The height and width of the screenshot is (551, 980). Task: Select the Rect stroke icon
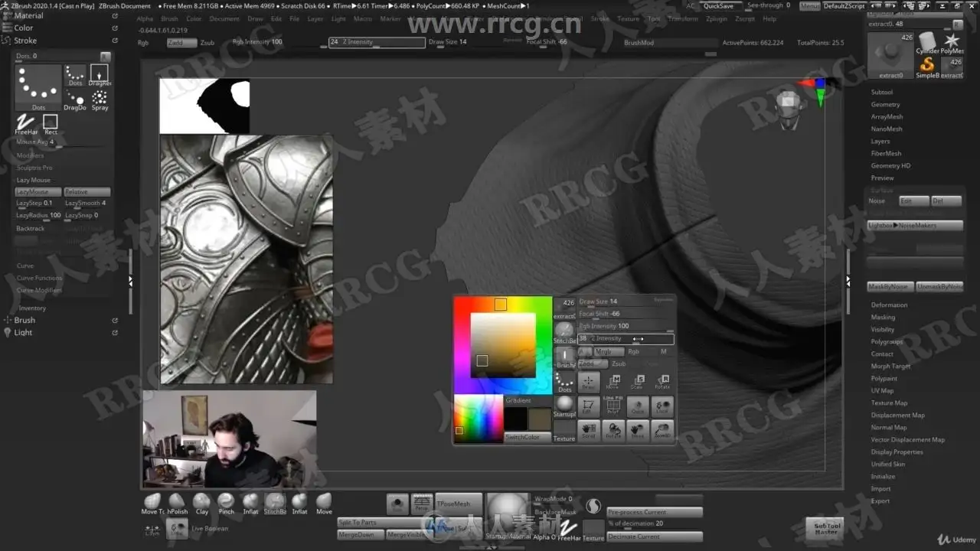coord(50,124)
